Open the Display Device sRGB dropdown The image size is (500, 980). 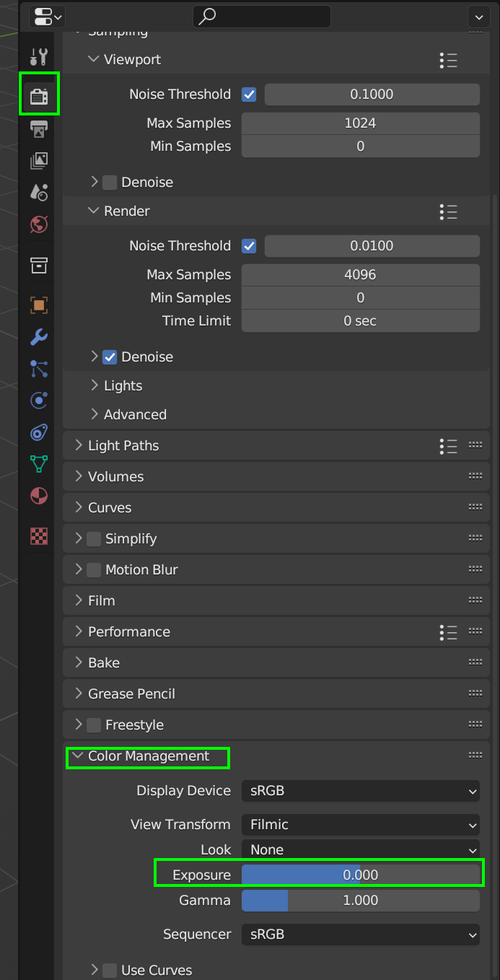360,791
